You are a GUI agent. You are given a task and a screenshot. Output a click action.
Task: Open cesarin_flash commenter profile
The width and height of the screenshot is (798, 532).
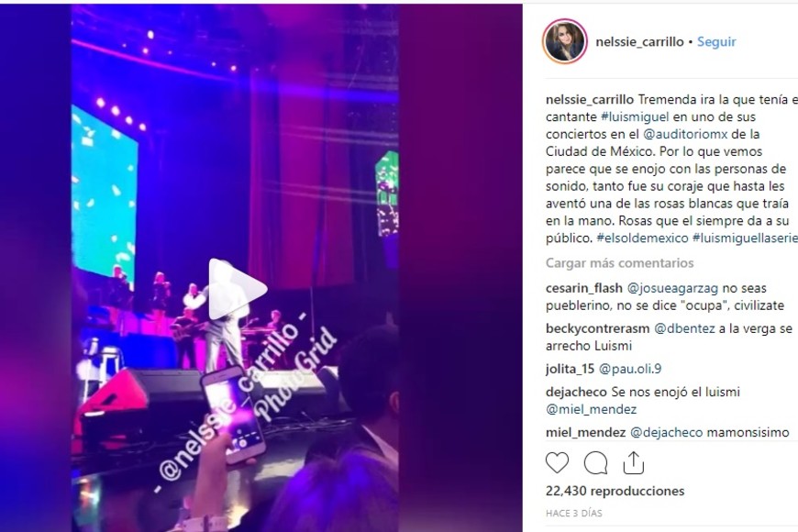pyautogui.click(x=583, y=288)
